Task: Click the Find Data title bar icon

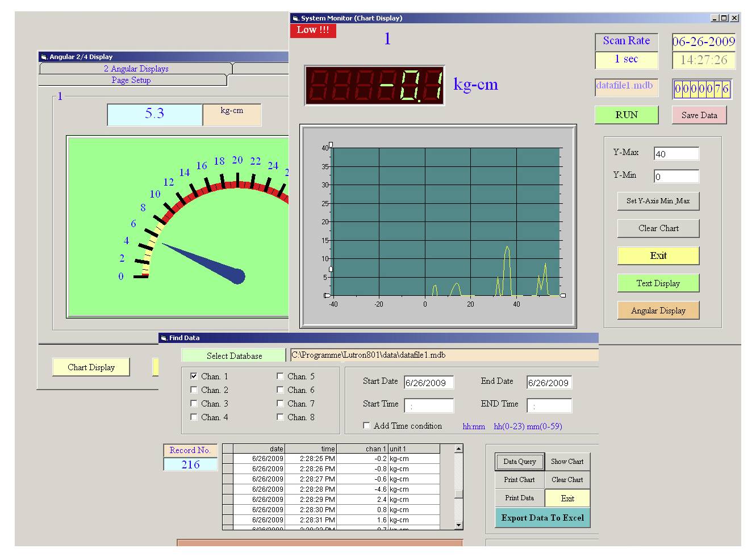Action: (x=164, y=338)
